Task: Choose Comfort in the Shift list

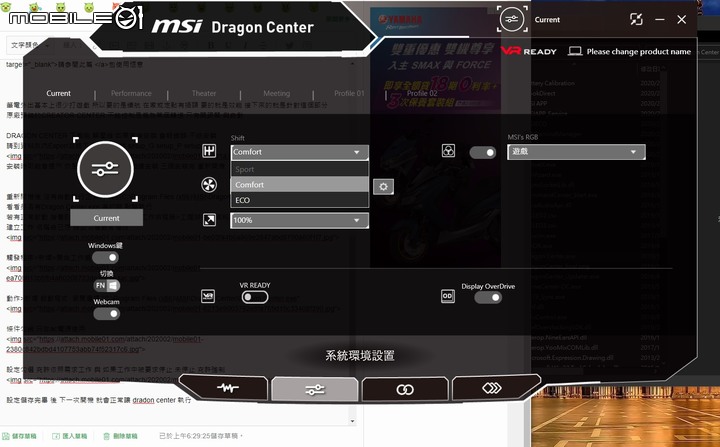Action: point(299,185)
